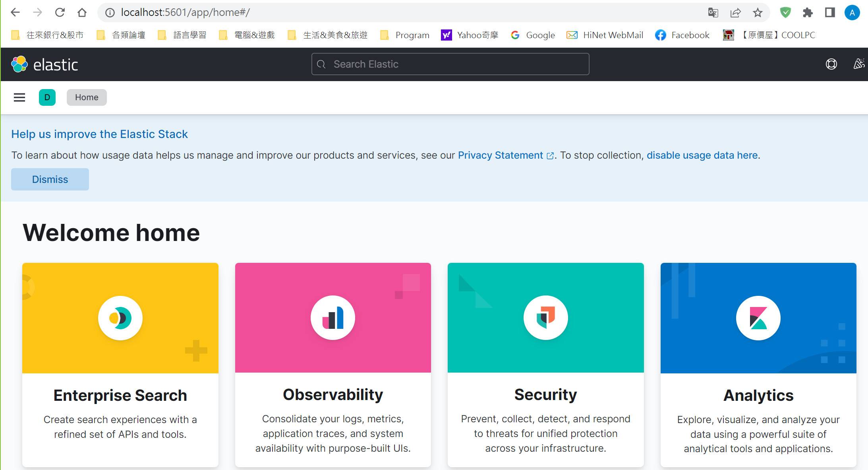
Task: Click the Observability bar chart logo
Action: (333, 318)
